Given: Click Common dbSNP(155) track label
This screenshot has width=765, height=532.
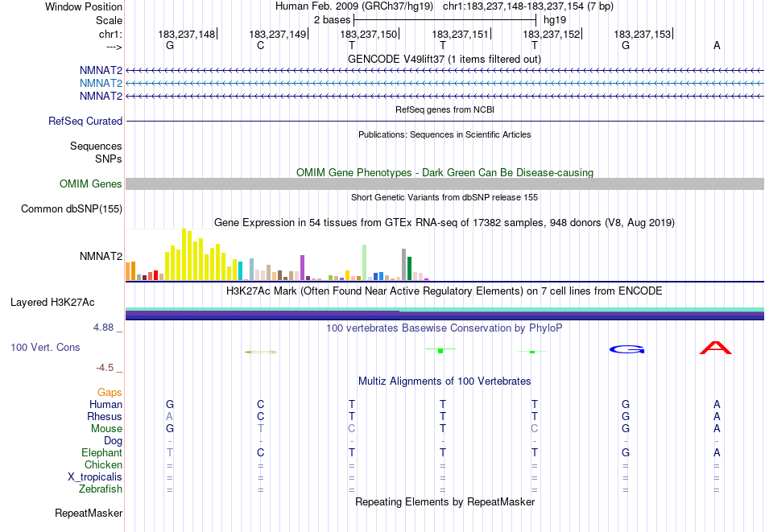Looking at the screenshot, I should tap(72, 208).
